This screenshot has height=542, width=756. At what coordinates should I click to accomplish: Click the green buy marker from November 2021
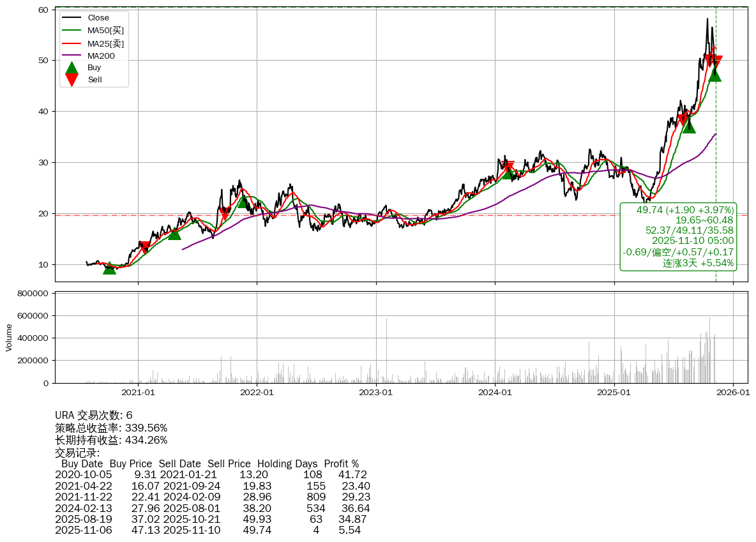point(243,201)
